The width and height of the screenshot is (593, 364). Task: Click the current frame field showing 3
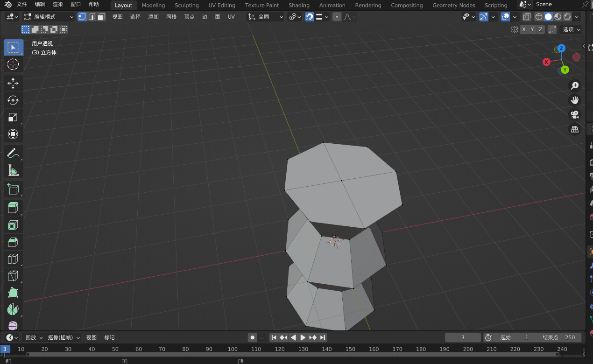tap(462, 337)
